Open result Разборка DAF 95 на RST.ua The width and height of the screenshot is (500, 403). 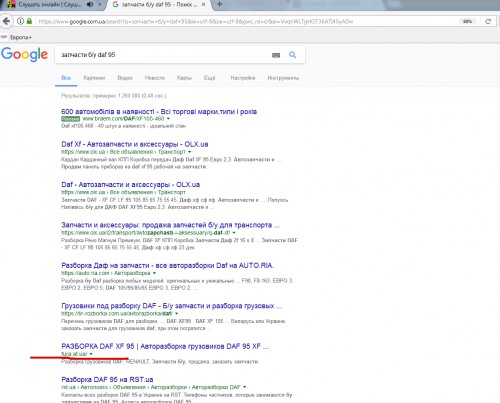pyautogui.click(x=107, y=380)
